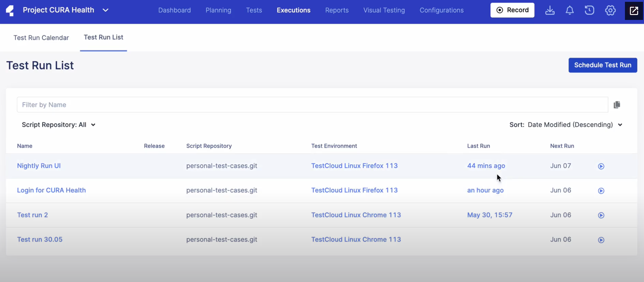Open Test run 30.05 details link

[x=39, y=239]
